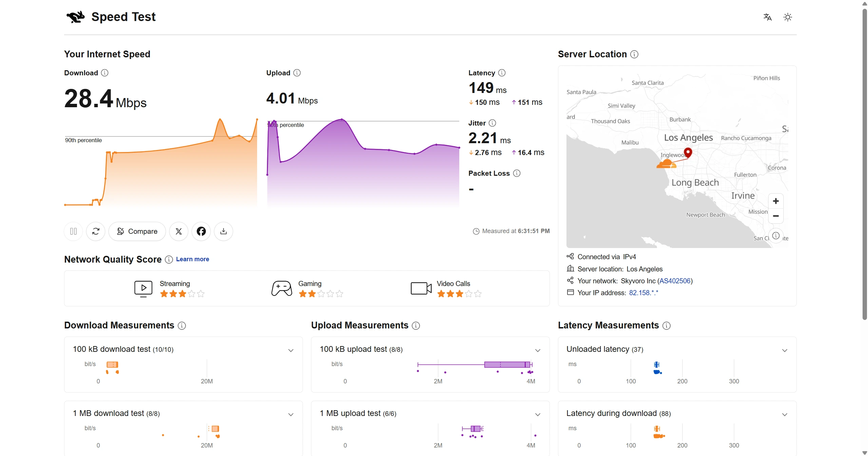Click the 2.21 ms jitter value

click(489, 138)
